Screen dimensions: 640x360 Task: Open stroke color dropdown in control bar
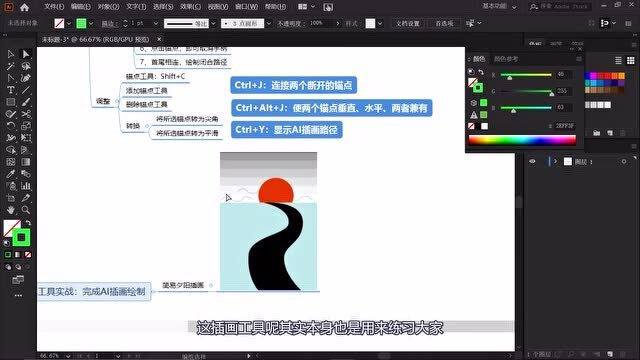[x=91, y=24]
